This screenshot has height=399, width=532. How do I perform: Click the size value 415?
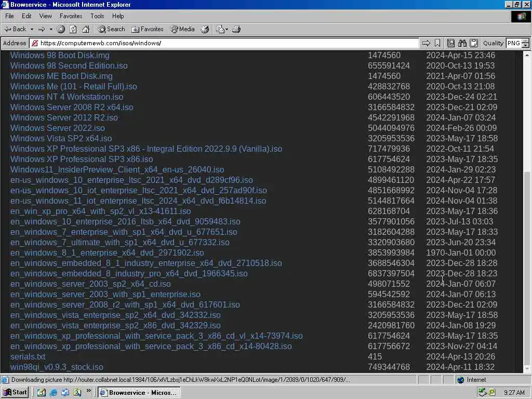[x=375, y=357]
